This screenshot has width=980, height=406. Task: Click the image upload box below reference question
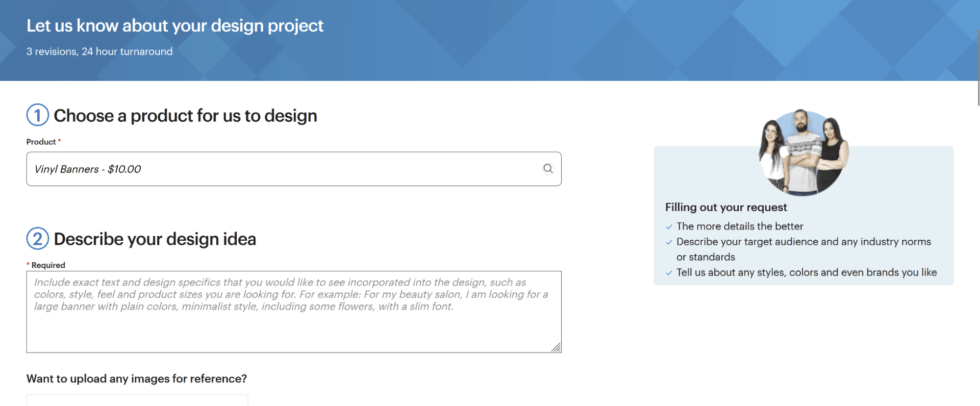click(137, 400)
